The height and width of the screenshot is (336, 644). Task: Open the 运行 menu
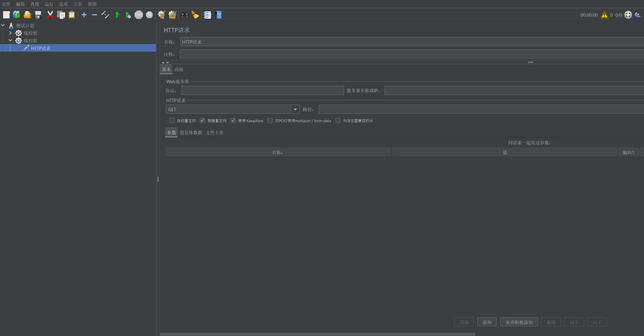[49, 4]
